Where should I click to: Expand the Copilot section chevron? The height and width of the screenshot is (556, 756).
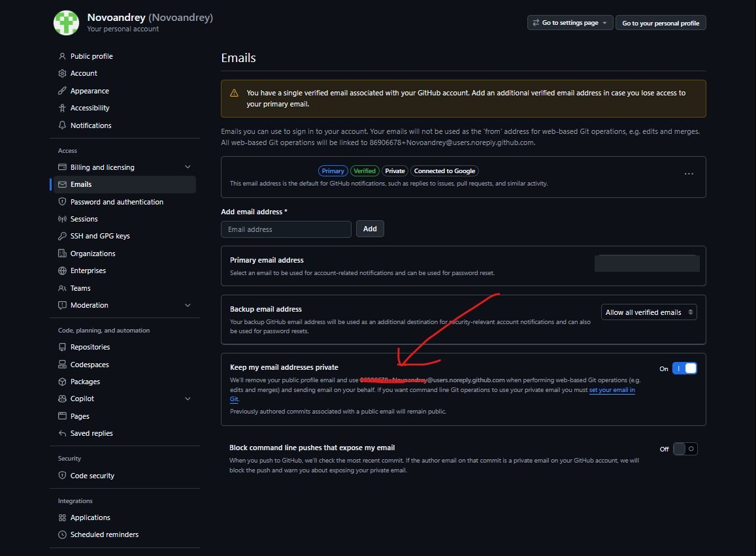pyautogui.click(x=188, y=399)
